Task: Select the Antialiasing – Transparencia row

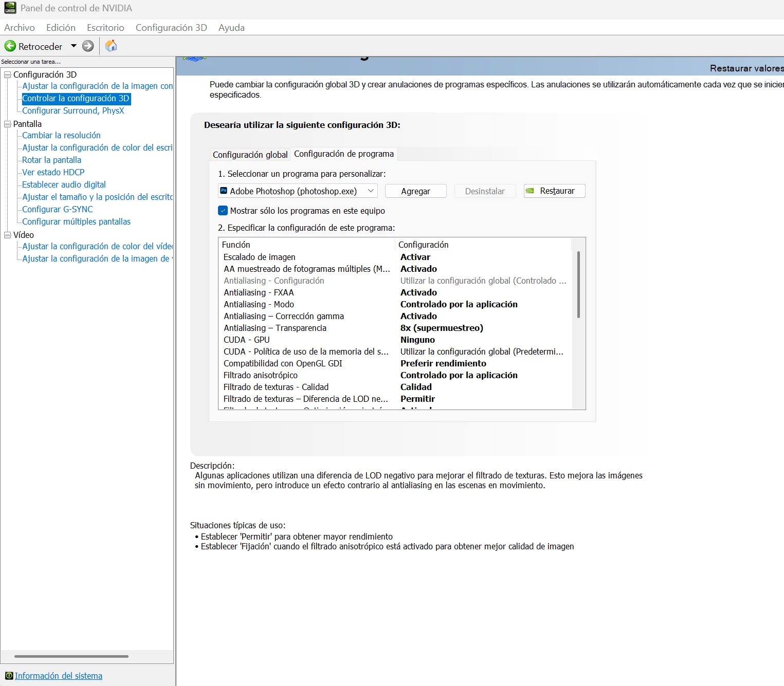Action: 395,328
